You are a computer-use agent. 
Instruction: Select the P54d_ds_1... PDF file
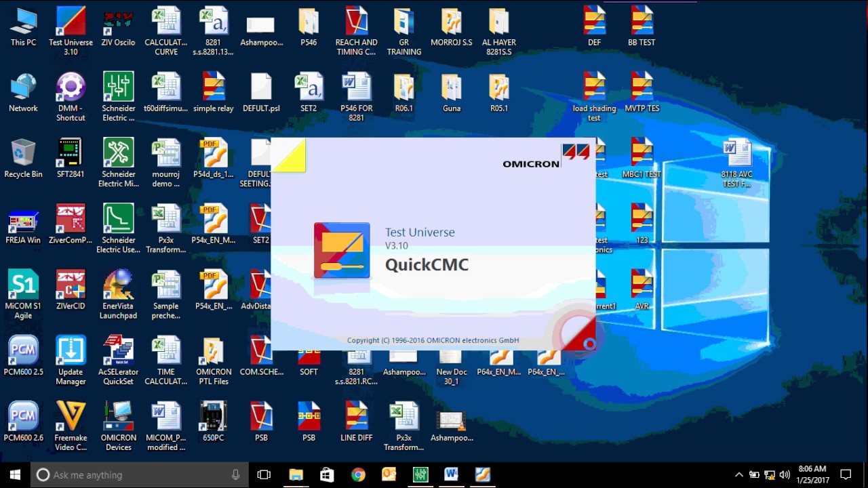214,159
